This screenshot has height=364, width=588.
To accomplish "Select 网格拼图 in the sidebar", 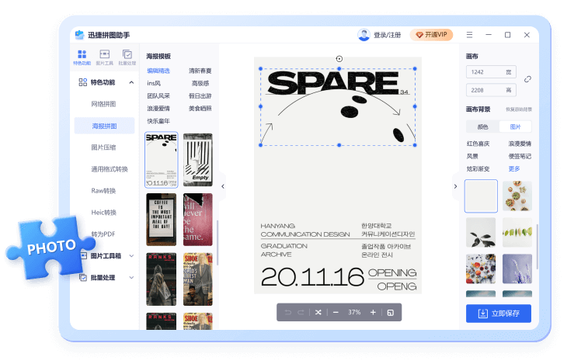I will pos(103,104).
